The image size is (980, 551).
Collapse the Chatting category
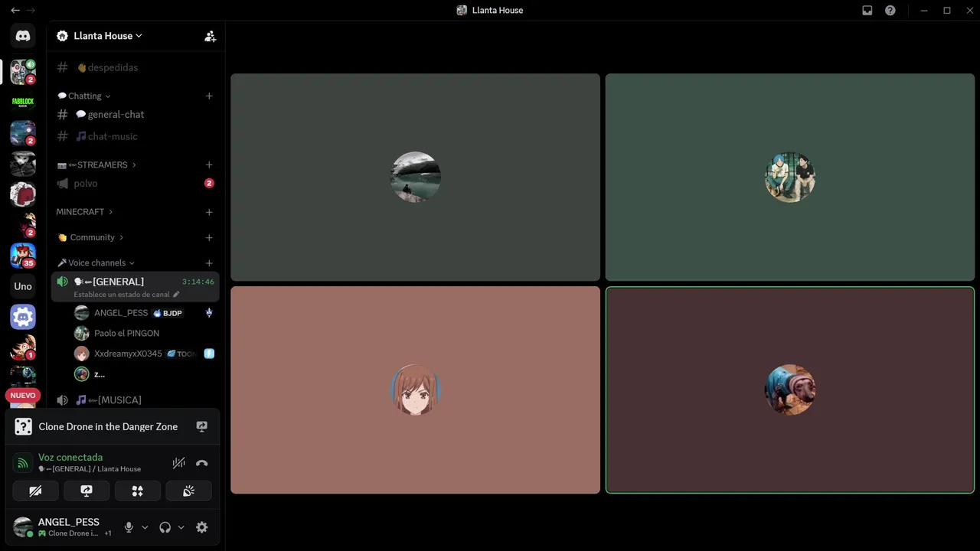click(84, 96)
